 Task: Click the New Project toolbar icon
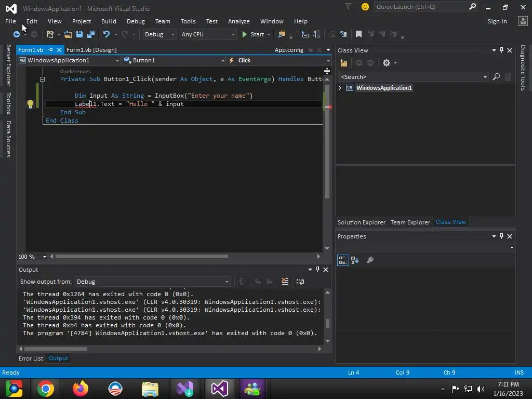coord(50,34)
